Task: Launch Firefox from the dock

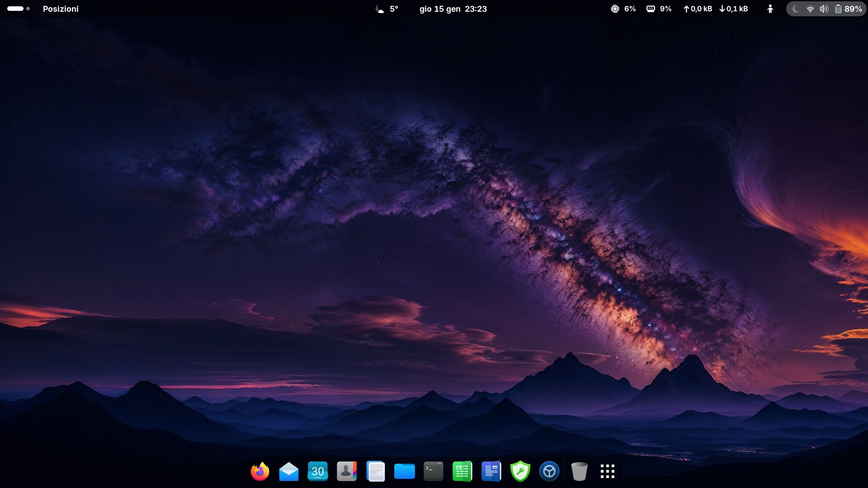Action: click(260, 471)
